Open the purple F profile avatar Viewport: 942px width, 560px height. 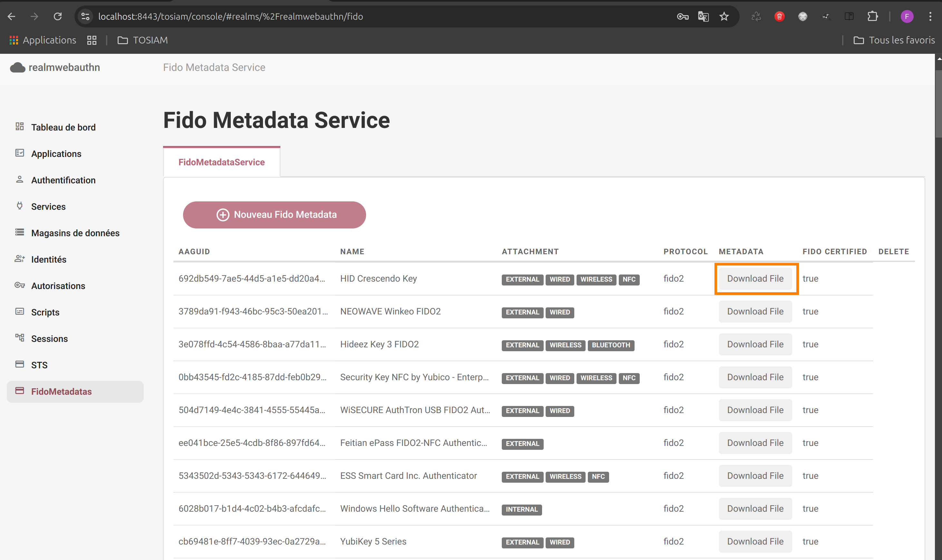tap(907, 16)
